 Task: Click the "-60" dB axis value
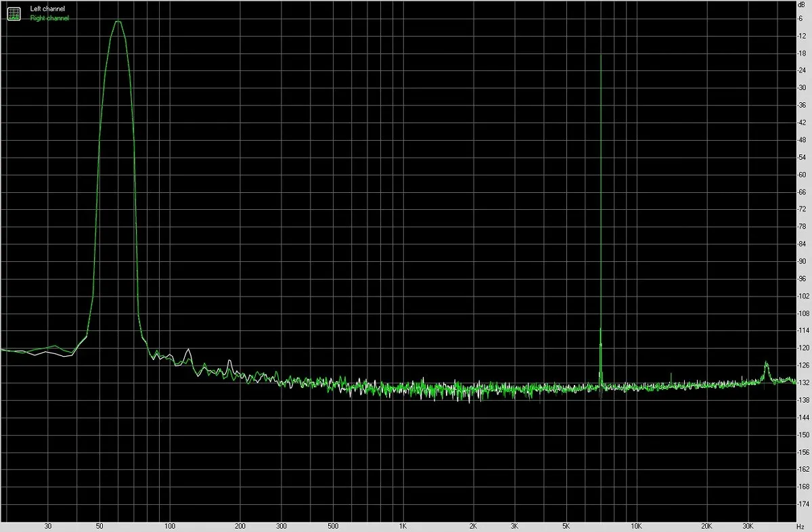point(803,175)
